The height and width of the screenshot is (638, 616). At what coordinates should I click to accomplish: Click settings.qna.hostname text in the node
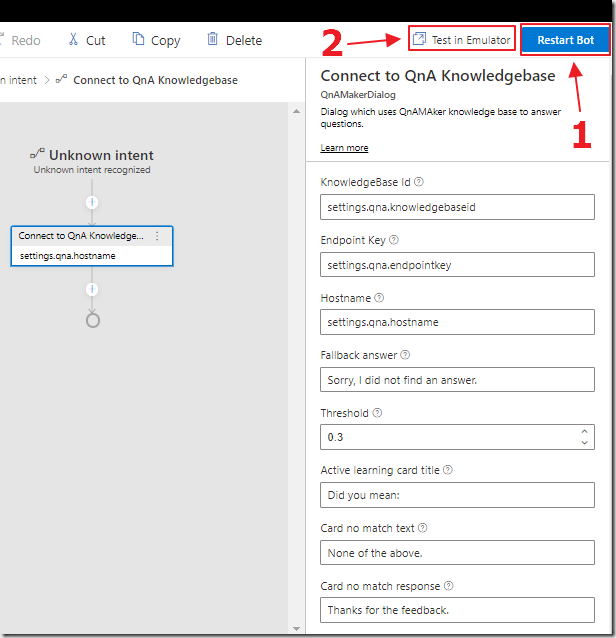tap(68, 256)
